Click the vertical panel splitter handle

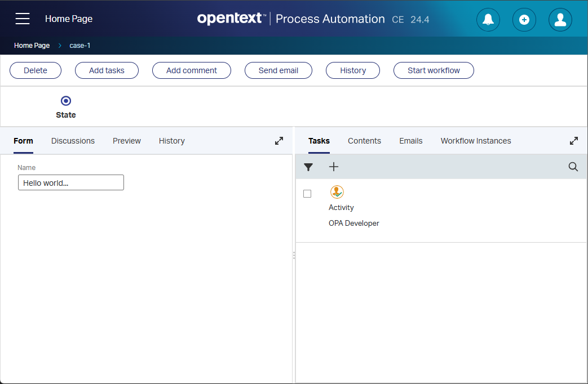pos(294,255)
